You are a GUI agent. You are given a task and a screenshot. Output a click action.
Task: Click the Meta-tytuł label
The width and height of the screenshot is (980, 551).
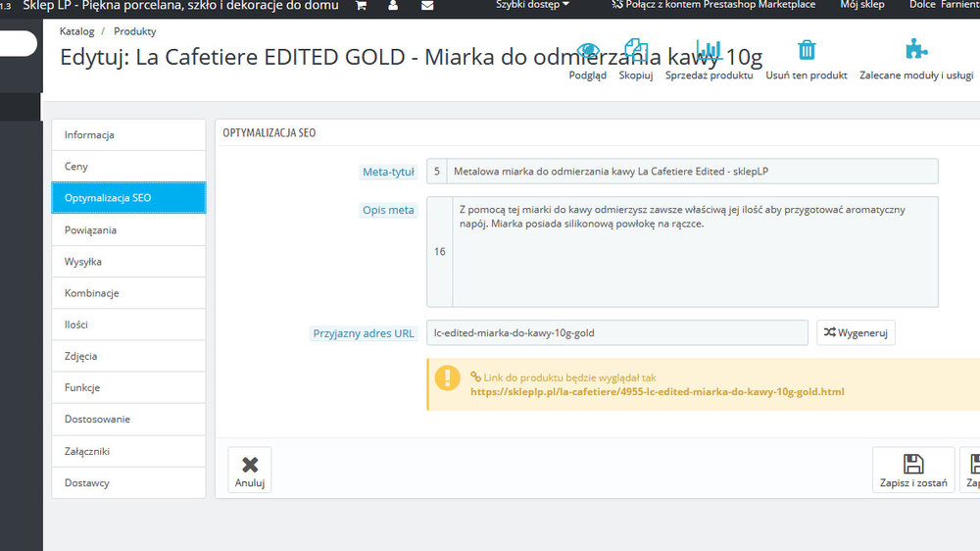click(388, 172)
